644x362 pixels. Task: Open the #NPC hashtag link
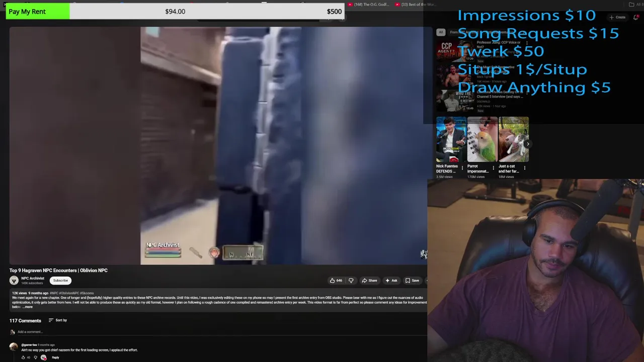[54, 293]
